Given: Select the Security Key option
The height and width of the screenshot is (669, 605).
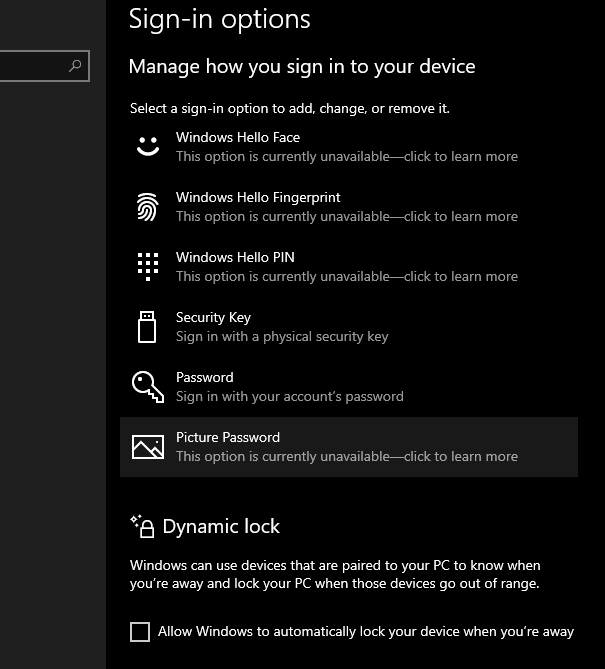Looking at the screenshot, I should [349, 327].
